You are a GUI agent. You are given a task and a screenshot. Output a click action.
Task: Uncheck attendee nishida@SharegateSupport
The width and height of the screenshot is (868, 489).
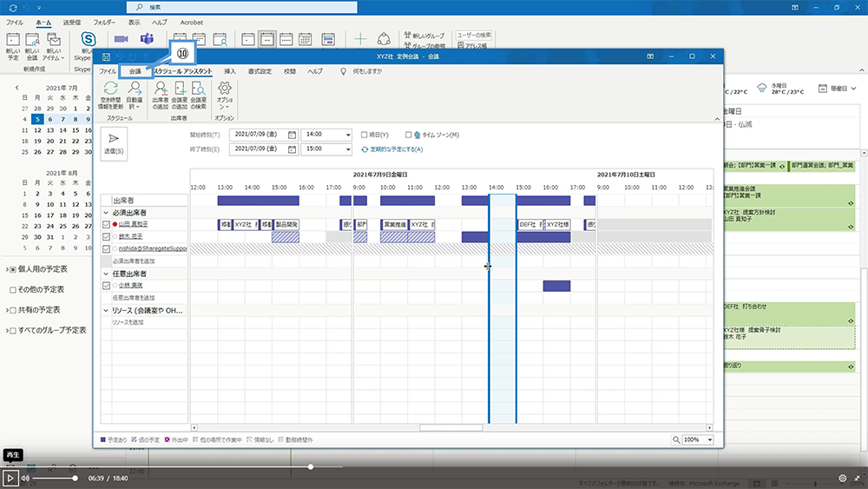click(106, 248)
